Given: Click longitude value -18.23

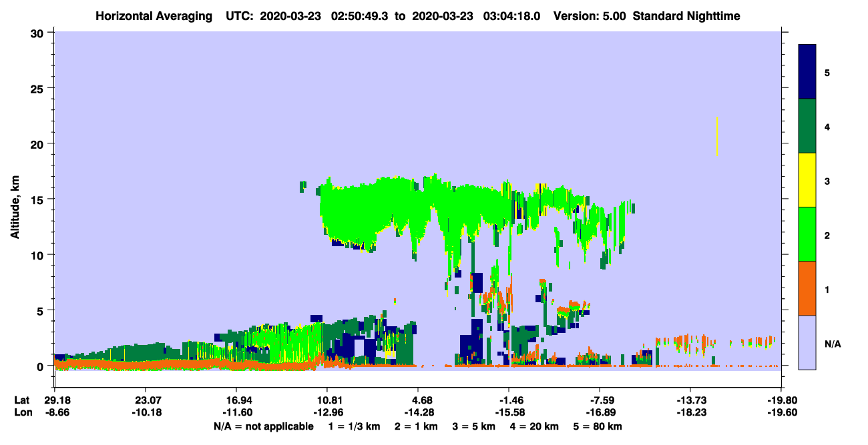Looking at the screenshot, I should [x=690, y=413].
